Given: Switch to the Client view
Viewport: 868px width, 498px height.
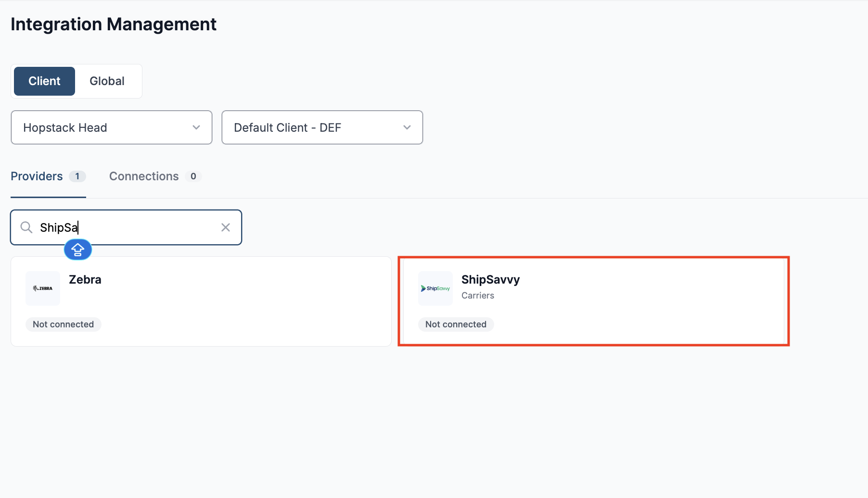Looking at the screenshot, I should pyautogui.click(x=44, y=81).
